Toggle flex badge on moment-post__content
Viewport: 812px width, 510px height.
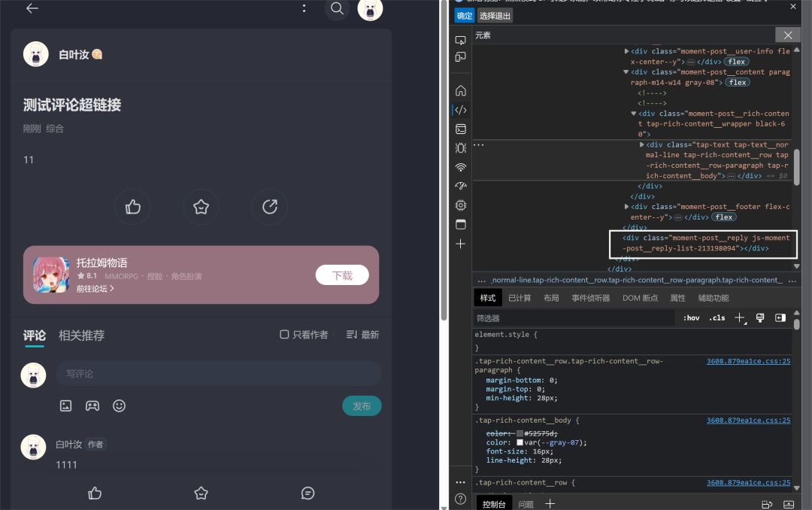coord(738,83)
